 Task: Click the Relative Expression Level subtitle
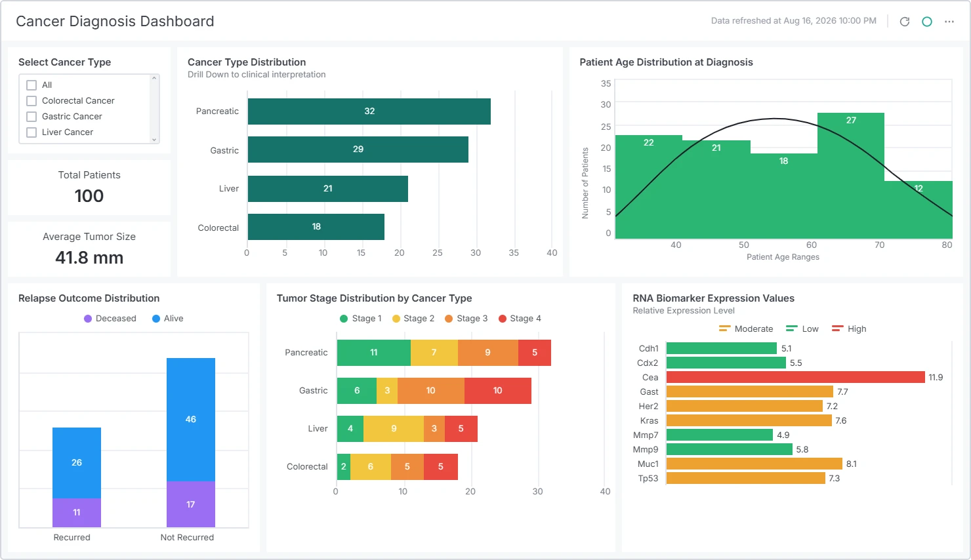pyautogui.click(x=684, y=311)
